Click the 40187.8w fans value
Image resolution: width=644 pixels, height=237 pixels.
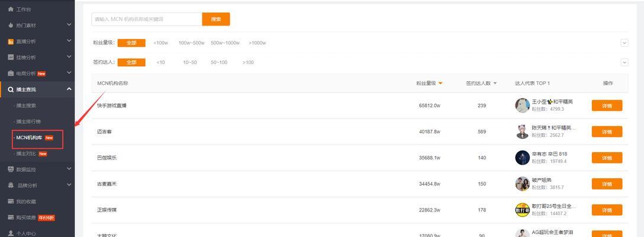click(x=430, y=132)
